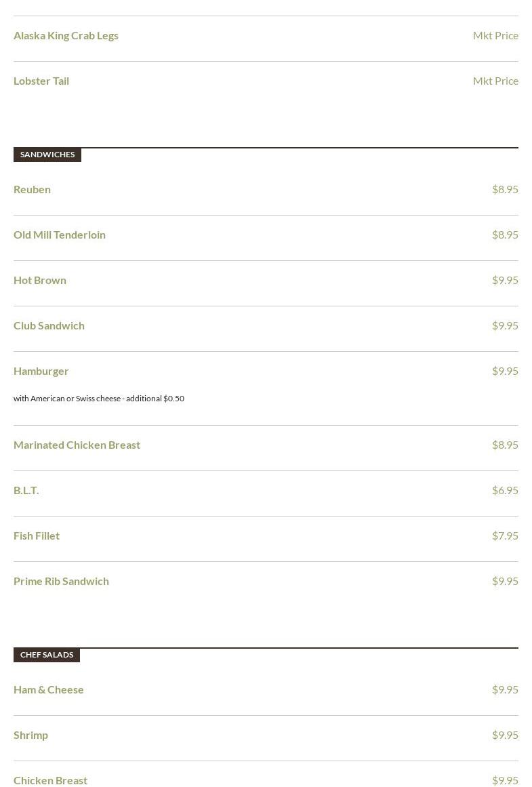Click the CHEF SALADS section header

[x=47, y=655]
